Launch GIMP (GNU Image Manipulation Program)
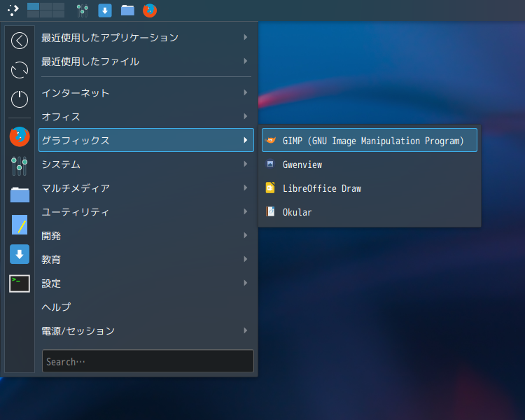Screen dimensions: 525x420 point(370,140)
